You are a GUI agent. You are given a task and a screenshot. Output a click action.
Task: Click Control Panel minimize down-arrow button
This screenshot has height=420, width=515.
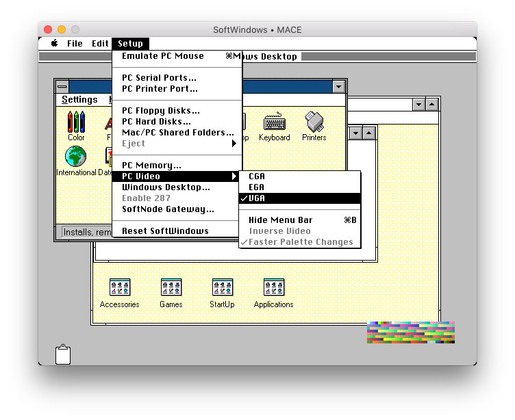338,87
